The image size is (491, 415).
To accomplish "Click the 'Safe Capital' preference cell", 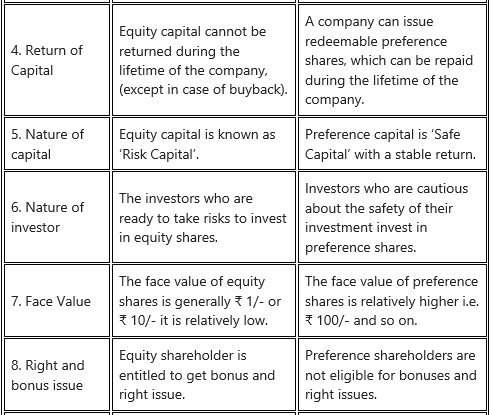I will click(392, 144).
